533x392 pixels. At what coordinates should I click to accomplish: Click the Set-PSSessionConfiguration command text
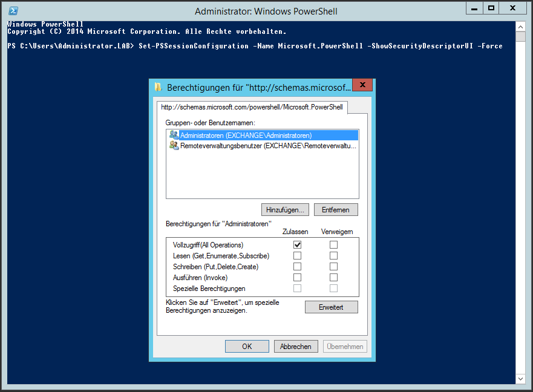tap(194, 46)
